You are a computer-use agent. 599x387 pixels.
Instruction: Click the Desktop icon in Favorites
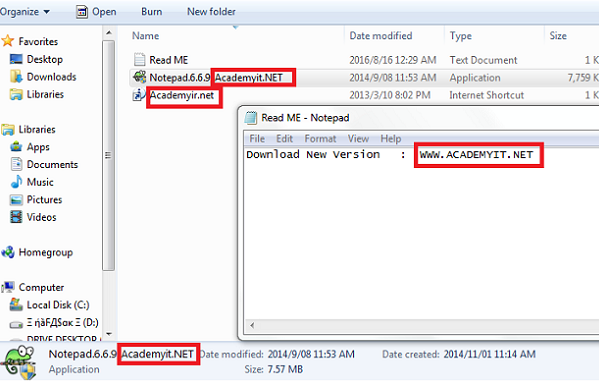point(16,59)
